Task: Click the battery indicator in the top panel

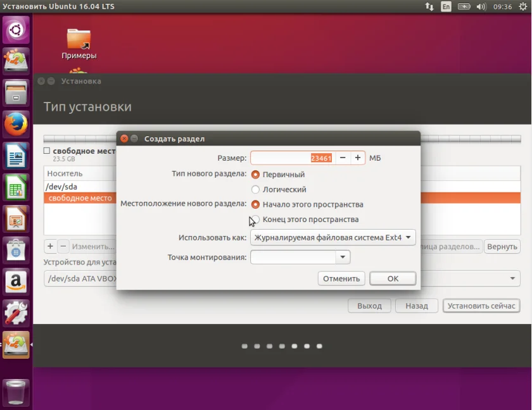Action: [x=464, y=6]
